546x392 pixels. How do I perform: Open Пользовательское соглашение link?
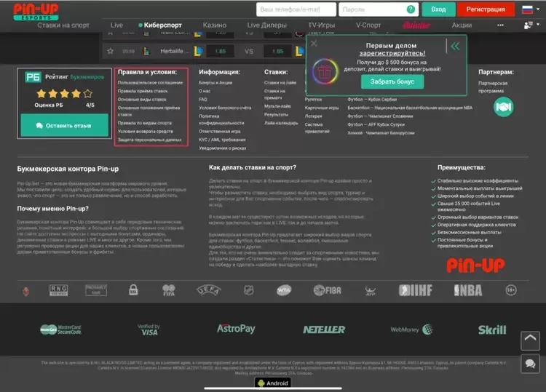(150, 83)
